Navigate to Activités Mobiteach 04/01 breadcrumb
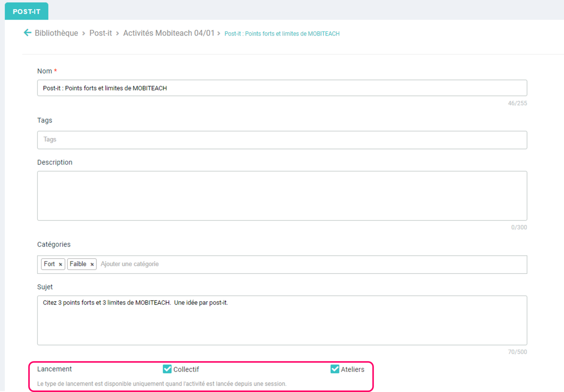Screen dimensions: 564x392 click(168, 33)
